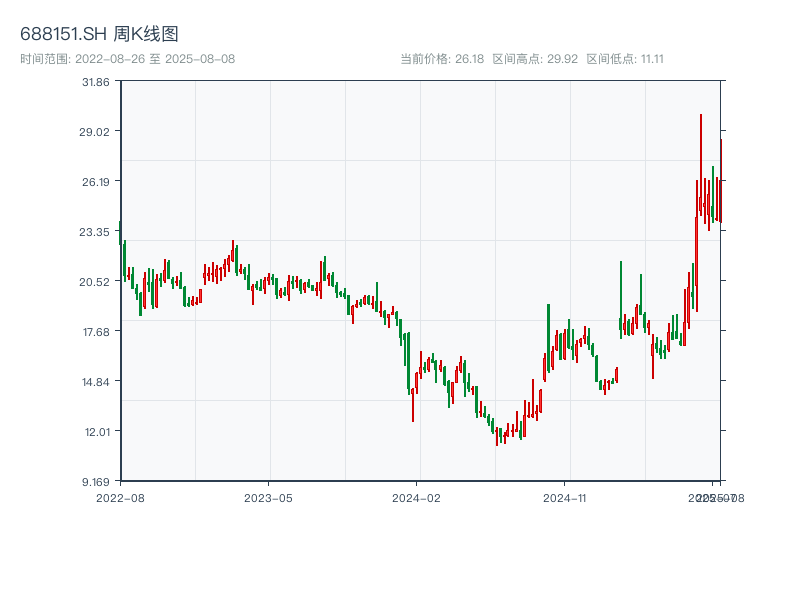Click the 2024-02 x-axis date label

[x=417, y=497]
